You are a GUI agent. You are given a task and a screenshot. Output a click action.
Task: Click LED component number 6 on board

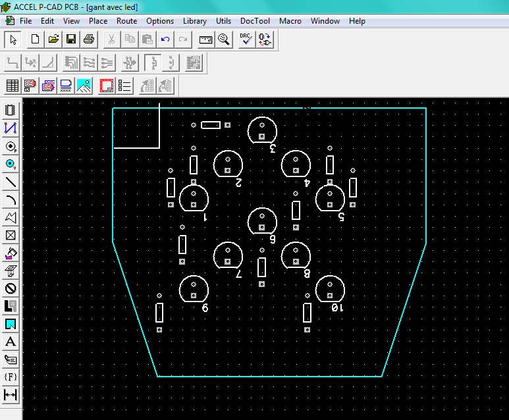coord(262,221)
